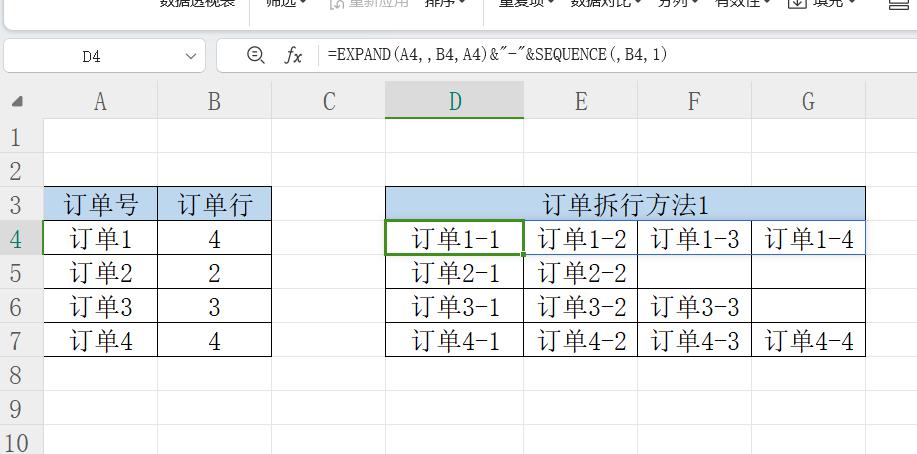The width and height of the screenshot is (917, 454).
Task: Select the cell 订单1-3
Action: point(695,238)
